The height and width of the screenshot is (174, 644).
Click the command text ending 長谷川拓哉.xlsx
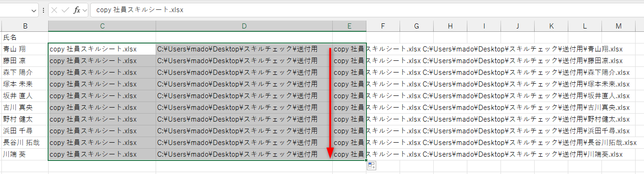(x=485, y=142)
